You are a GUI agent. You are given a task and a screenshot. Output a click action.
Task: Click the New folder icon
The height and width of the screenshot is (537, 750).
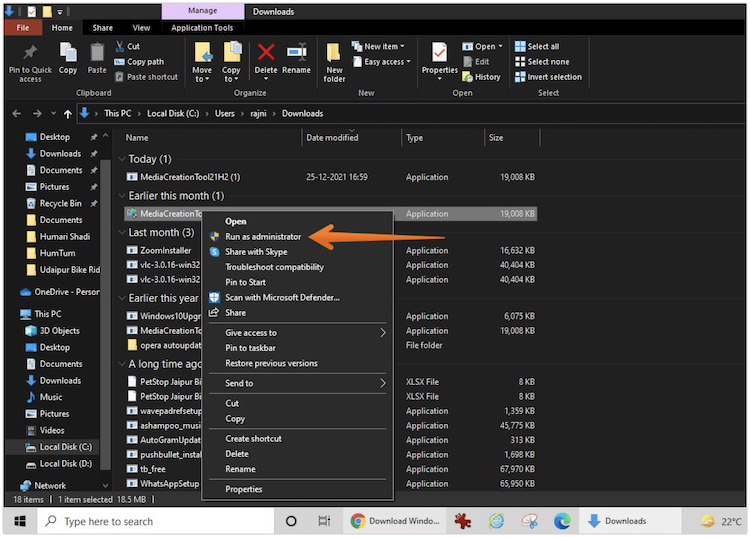334,61
